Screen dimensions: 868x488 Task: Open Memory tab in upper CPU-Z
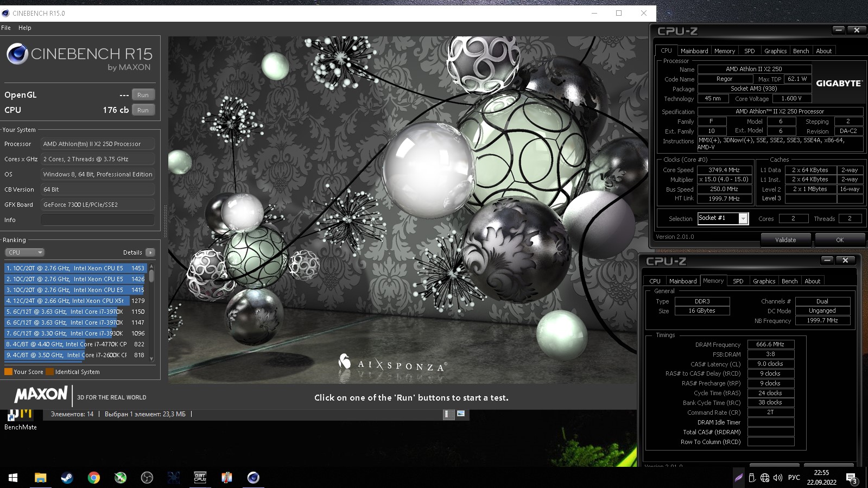725,51
